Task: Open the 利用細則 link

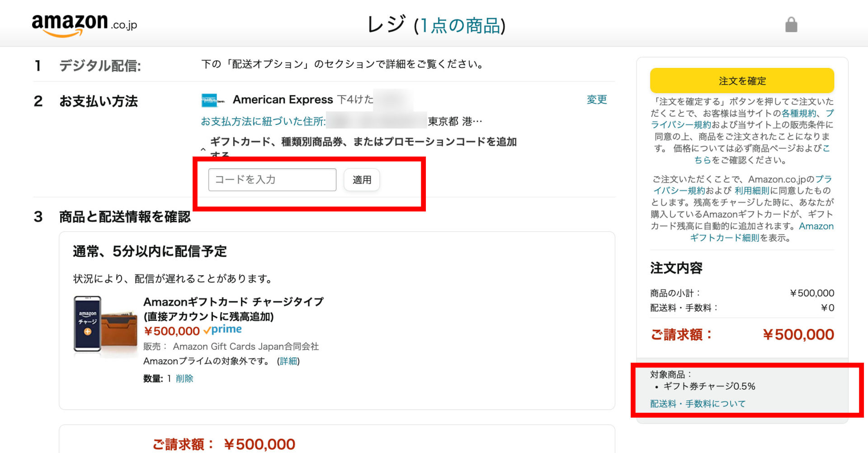Action: pyautogui.click(x=751, y=191)
